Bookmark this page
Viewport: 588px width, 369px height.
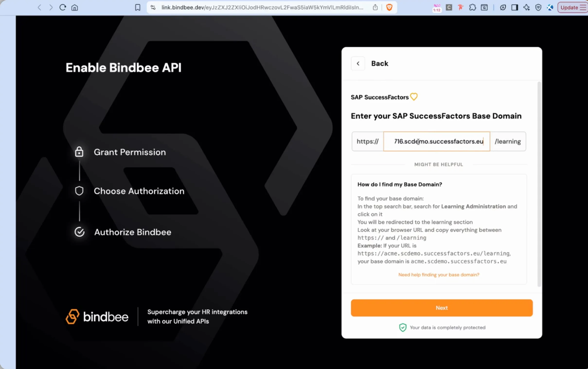point(138,8)
